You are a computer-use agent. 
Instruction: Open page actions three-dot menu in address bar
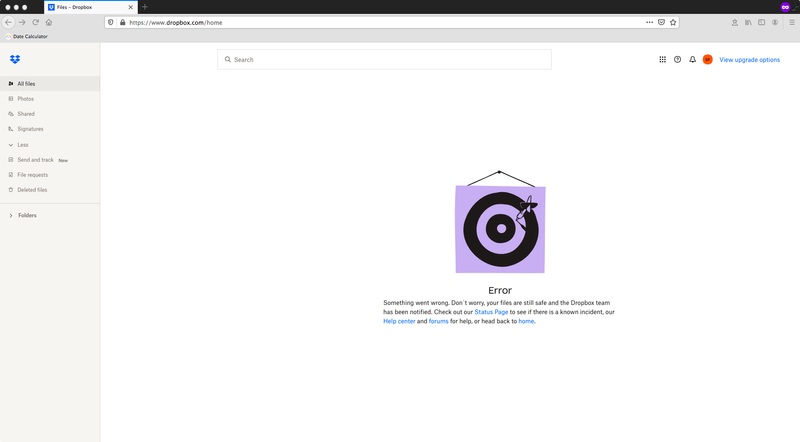(648, 22)
